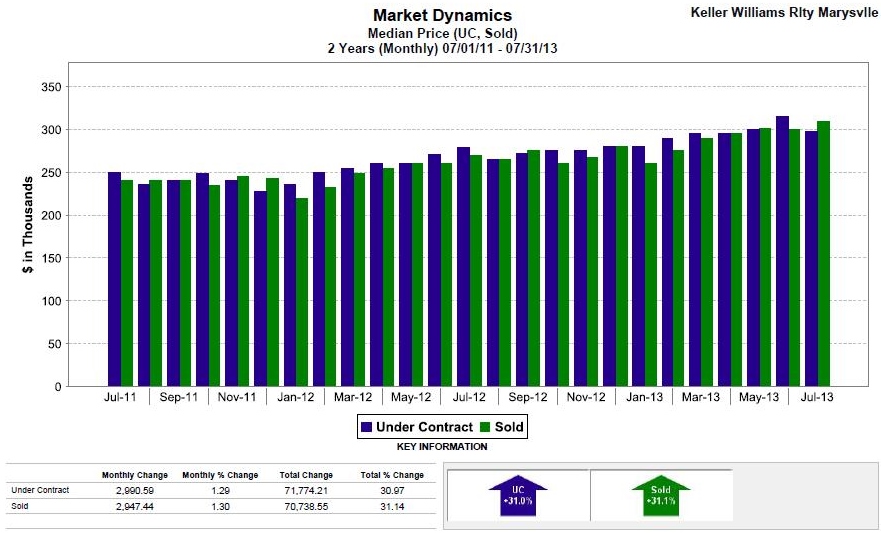Image resolution: width=881 pixels, height=533 pixels.
Task: Click the blue Under Contract legend swatch
Action: tap(366, 427)
